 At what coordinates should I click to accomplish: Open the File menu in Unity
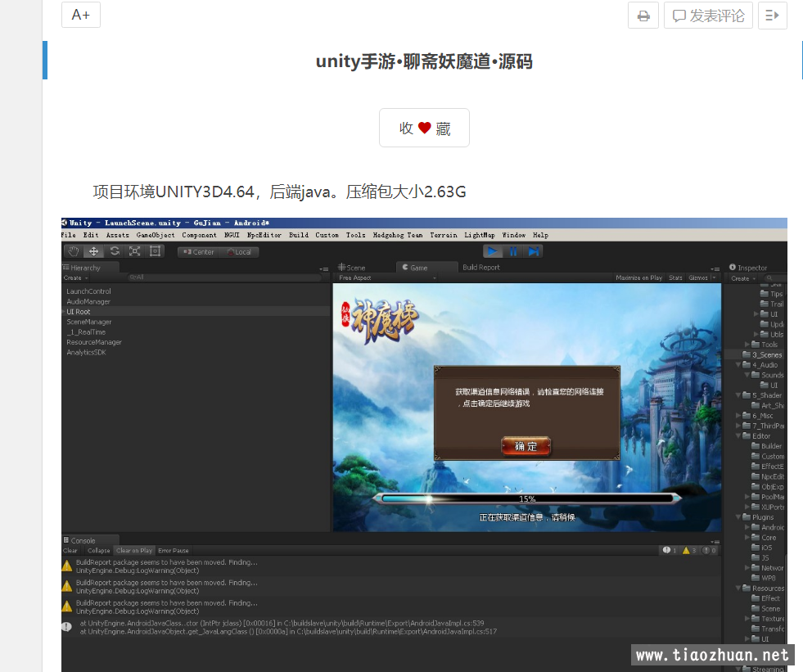[68, 235]
